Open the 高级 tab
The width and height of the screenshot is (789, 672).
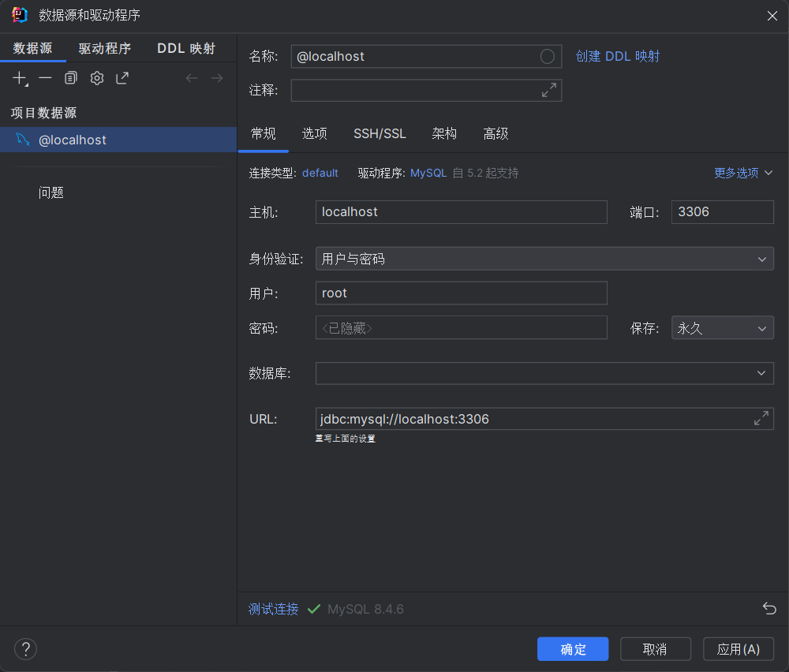pos(495,134)
